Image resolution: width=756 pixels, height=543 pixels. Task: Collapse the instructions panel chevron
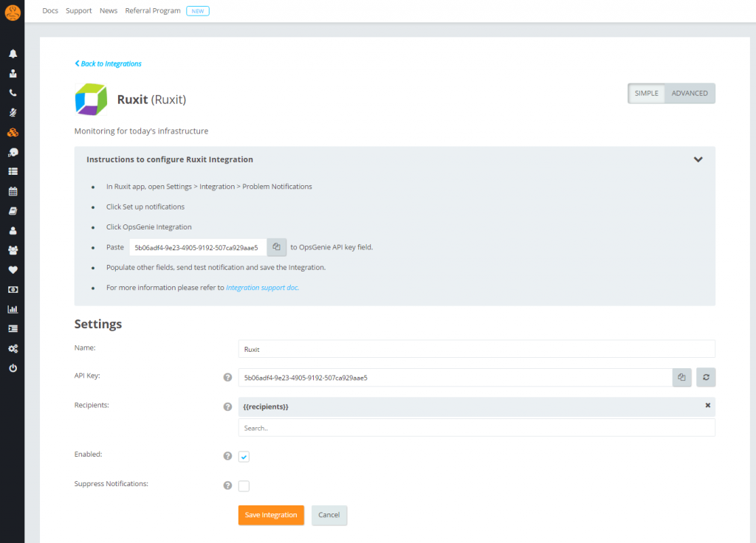pyautogui.click(x=698, y=159)
